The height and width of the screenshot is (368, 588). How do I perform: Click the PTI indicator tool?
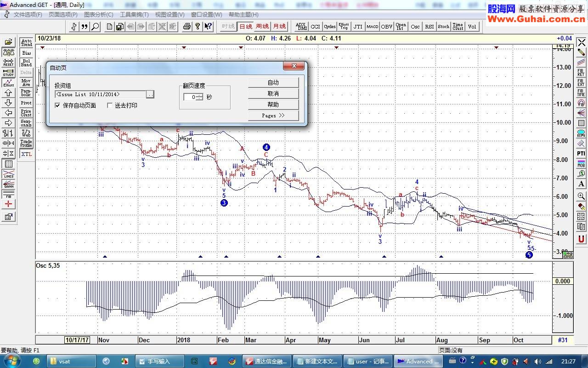(581, 154)
